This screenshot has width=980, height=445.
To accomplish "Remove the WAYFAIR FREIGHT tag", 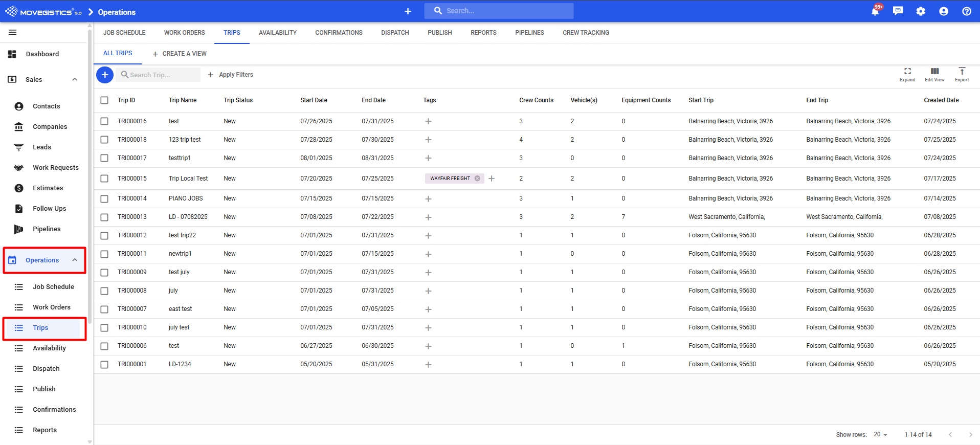I will pos(477,179).
